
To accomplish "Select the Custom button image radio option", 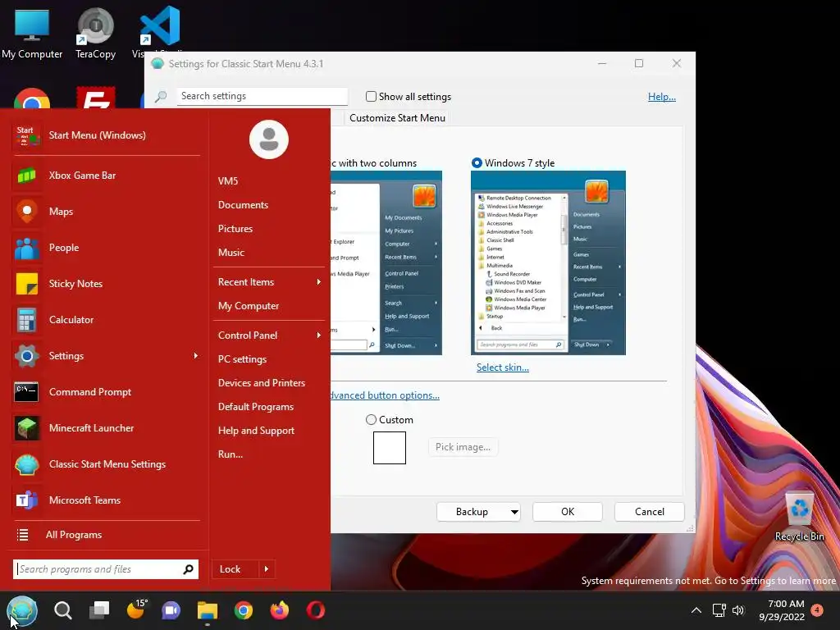I will (371, 419).
